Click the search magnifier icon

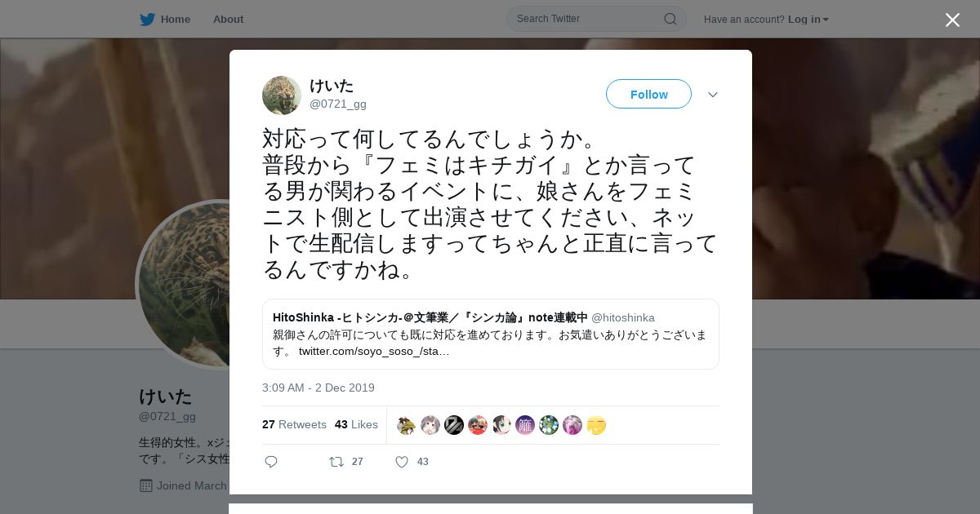[x=670, y=19]
